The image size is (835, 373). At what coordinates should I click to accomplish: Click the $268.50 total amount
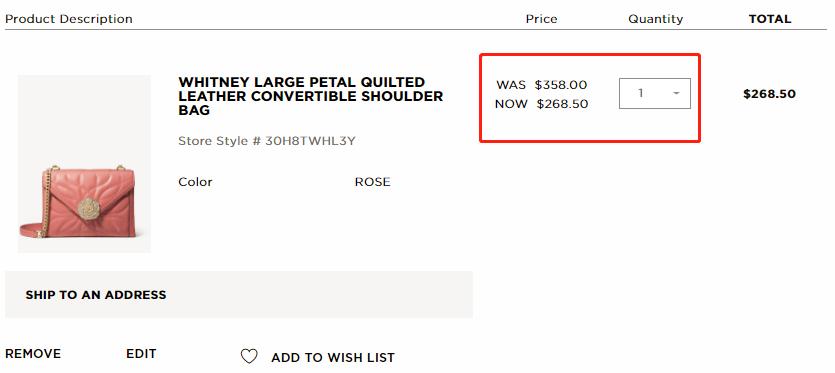pos(769,94)
